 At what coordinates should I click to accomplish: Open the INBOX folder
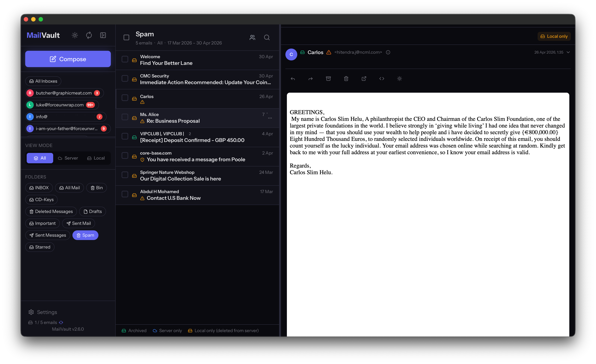[39, 188]
